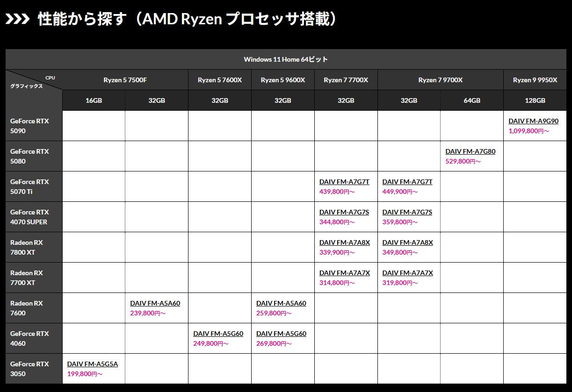Image resolution: width=572 pixels, height=392 pixels.
Task: Click the 128GB memory header cell
Action: (535, 100)
